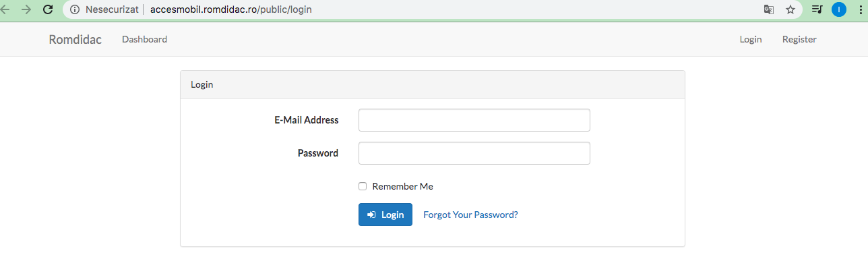Click the 'E-Mail Address' field label
The image size is (868, 276).
307,120
